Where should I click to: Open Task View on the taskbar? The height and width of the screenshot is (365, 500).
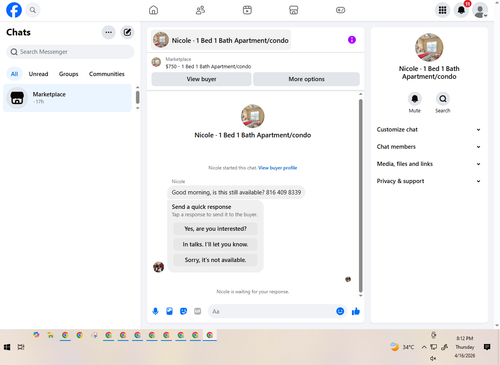[21, 347]
